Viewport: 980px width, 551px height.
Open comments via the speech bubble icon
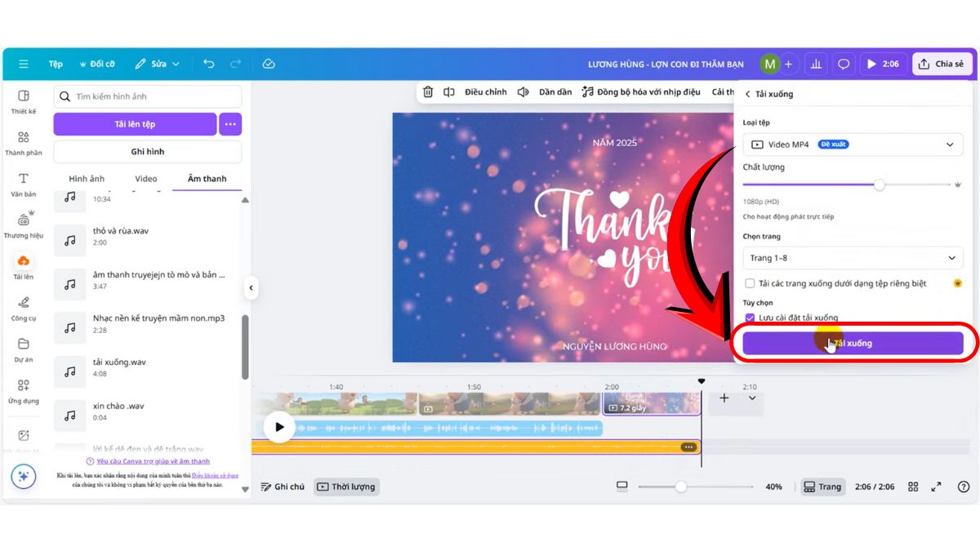844,63
